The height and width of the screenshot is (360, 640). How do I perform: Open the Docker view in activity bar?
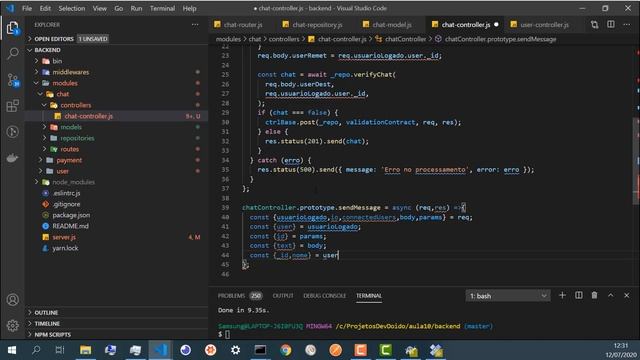click(x=13, y=158)
